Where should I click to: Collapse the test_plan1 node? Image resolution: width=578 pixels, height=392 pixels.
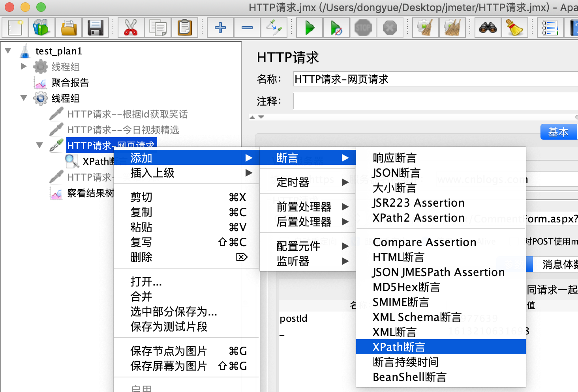pos(8,51)
